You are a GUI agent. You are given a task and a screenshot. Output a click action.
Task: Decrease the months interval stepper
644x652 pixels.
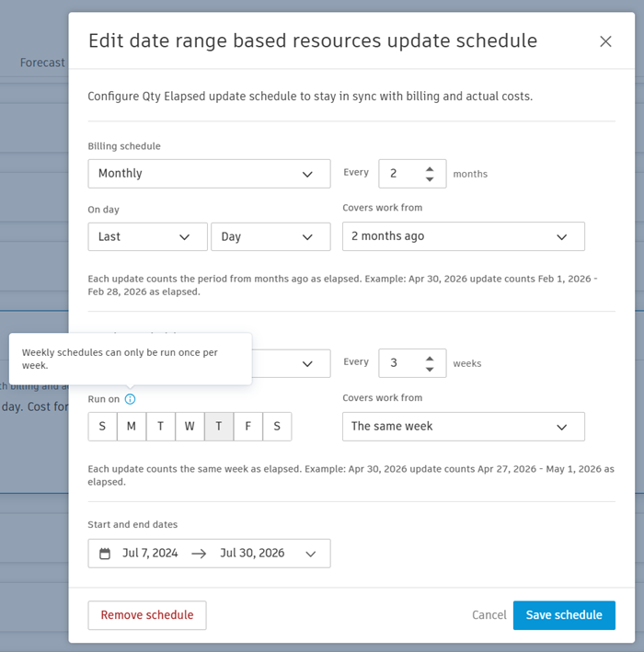430,178
